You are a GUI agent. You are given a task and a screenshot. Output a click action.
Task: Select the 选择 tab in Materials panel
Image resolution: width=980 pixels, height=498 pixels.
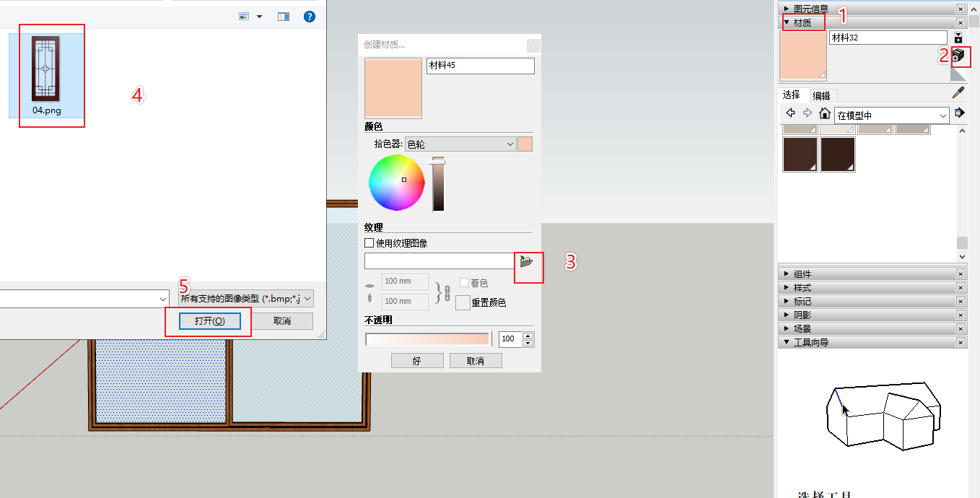coord(792,94)
